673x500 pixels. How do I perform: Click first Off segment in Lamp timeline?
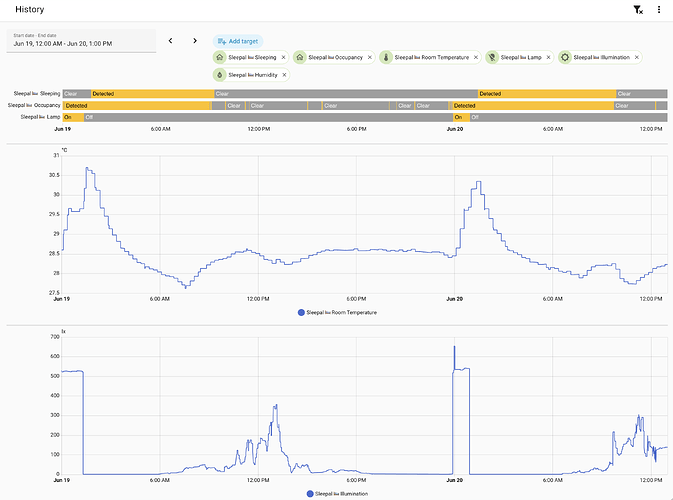pos(268,117)
